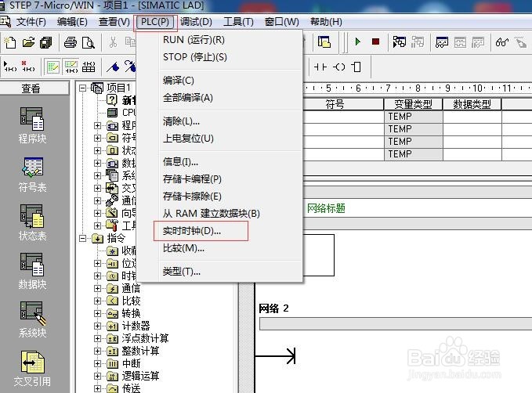Insert box instruction from ladder toolbar

pyautogui.click(x=356, y=67)
